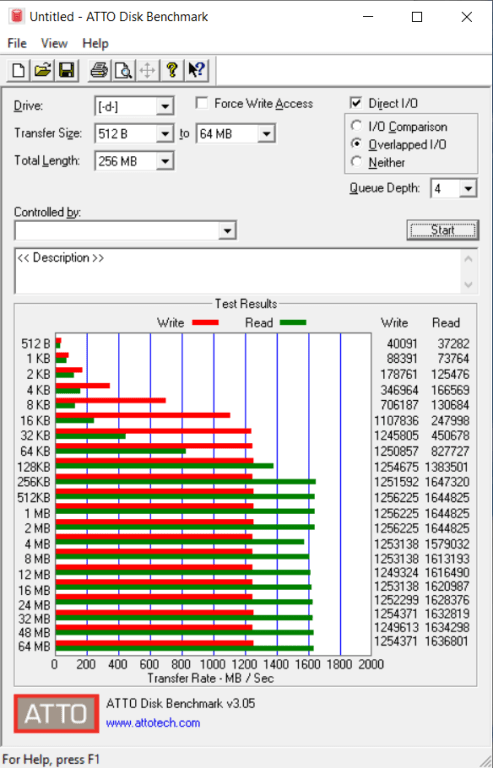Click the ATTO logo image
Viewport: 493px width, 768px height.
[56, 713]
